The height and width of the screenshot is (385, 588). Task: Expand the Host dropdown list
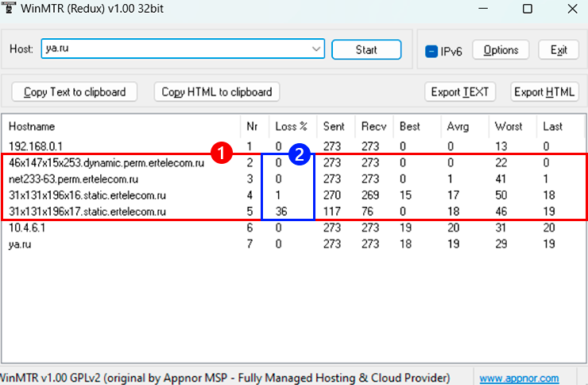click(316, 49)
